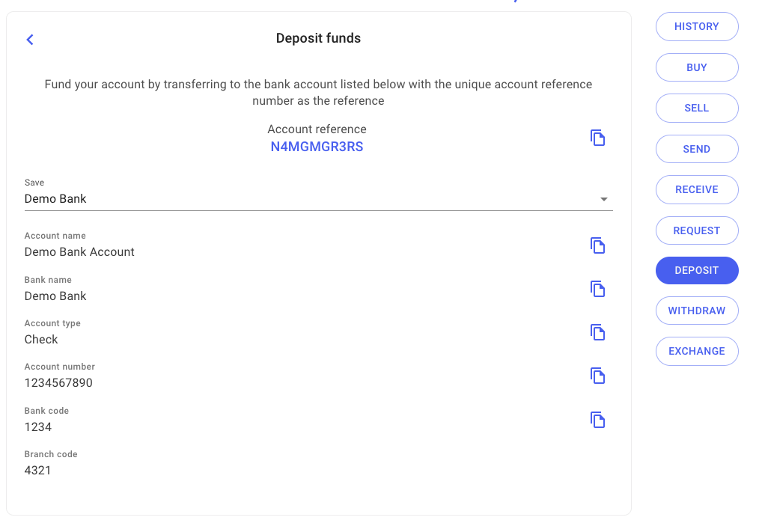Copy account number 1234567890
This screenshot has height=532, width=762.
tap(597, 376)
